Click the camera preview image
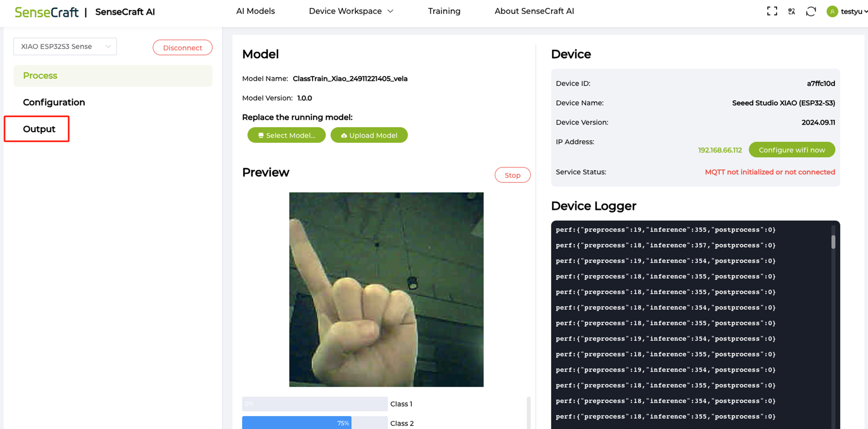868x429 pixels. tap(386, 289)
